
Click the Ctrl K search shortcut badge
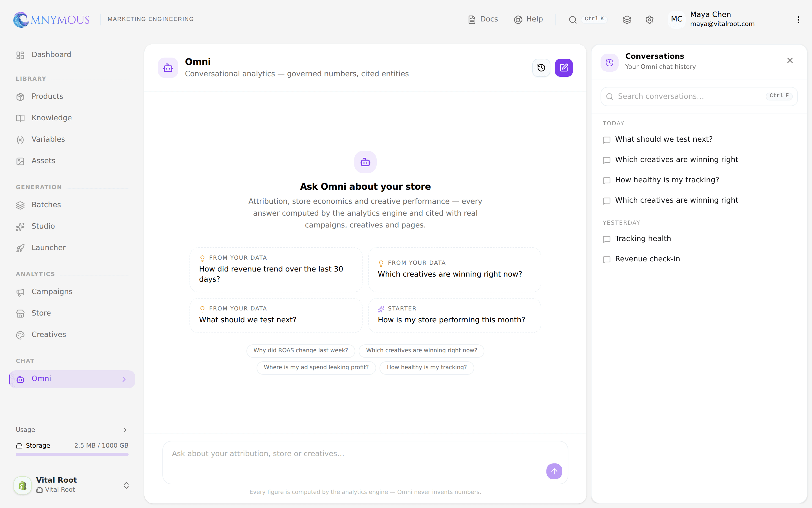click(594, 19)
